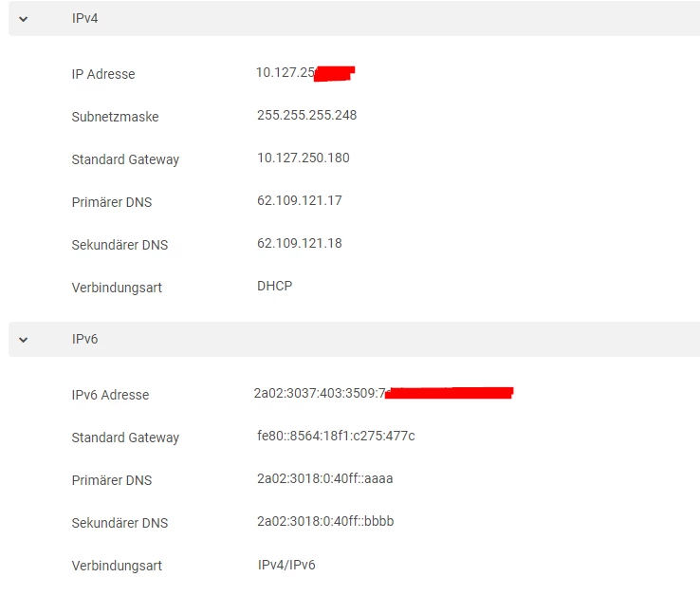Click primary DNS value 62.109.121.17
Viewport: 700px width, 596px height.
click(x=299, y=201)
